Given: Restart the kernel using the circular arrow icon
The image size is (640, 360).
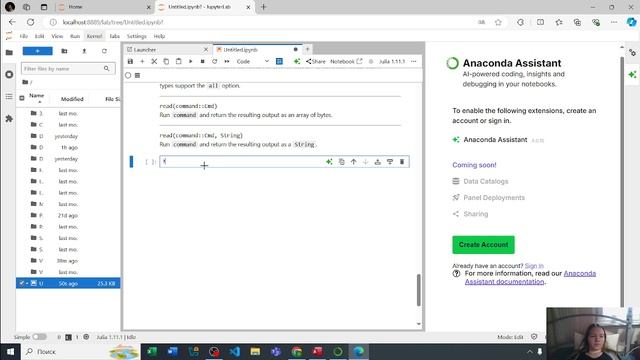Looking at the screenshot, I should (214, 61).
